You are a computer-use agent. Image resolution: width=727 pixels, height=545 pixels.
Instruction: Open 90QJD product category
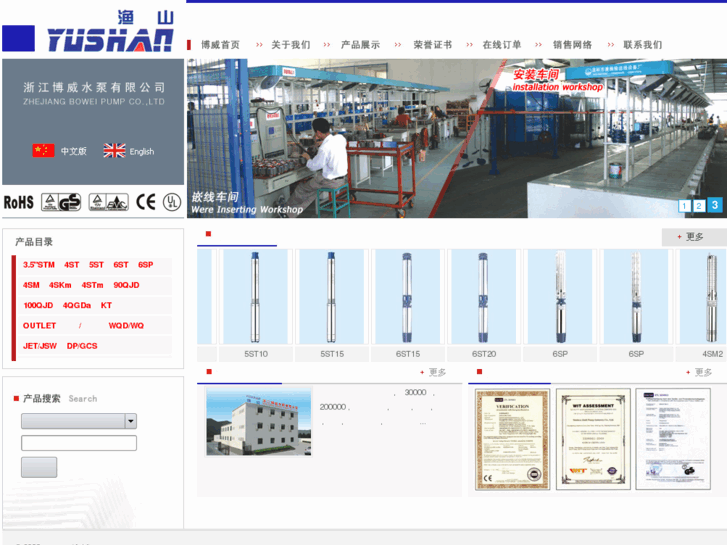click(x=126, y=285)
